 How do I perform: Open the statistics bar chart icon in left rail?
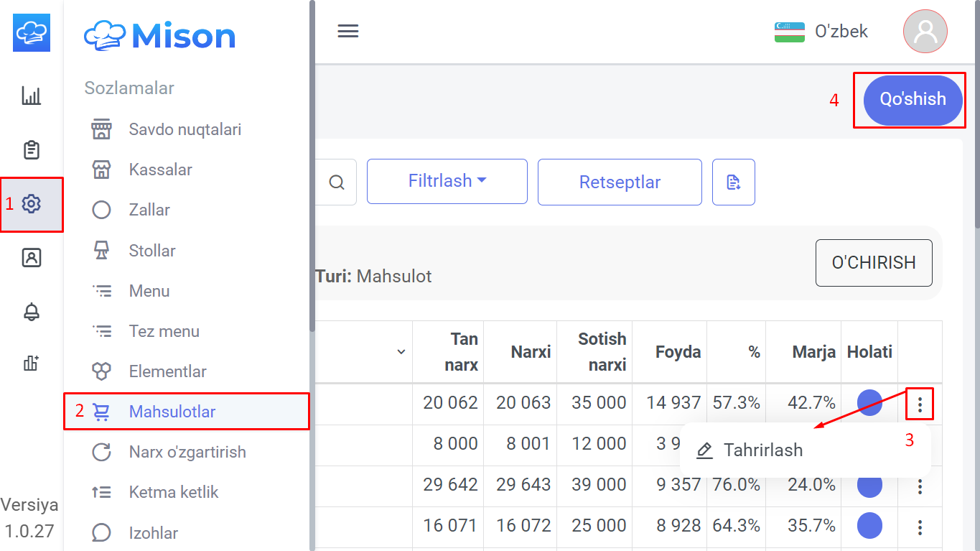(32, 96)
